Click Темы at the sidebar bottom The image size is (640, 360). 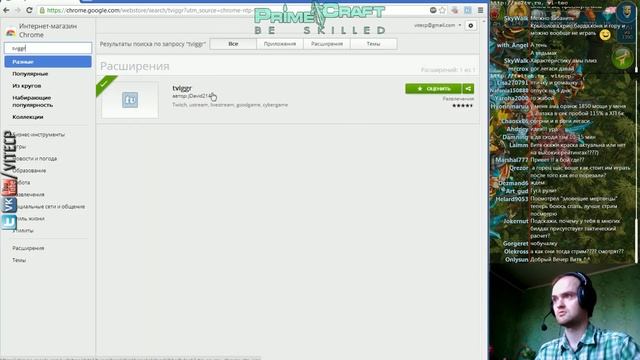tap(19, 260)
